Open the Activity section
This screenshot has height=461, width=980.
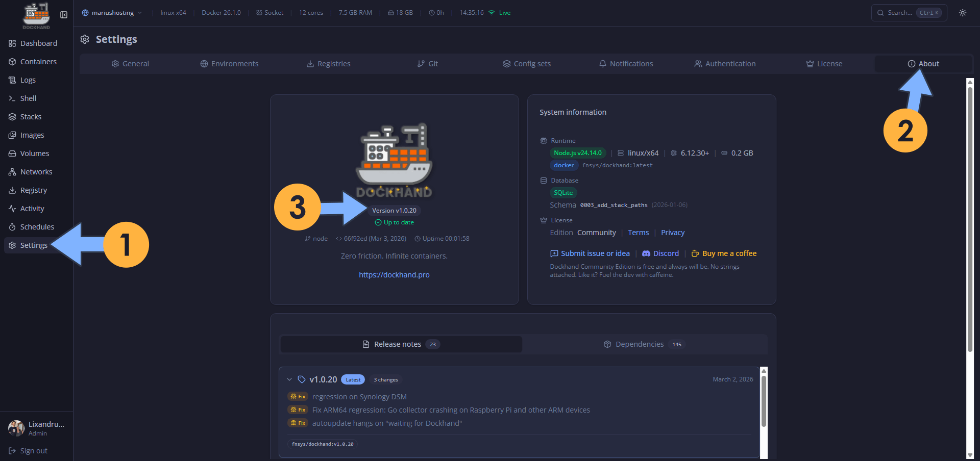pos(32,208)
